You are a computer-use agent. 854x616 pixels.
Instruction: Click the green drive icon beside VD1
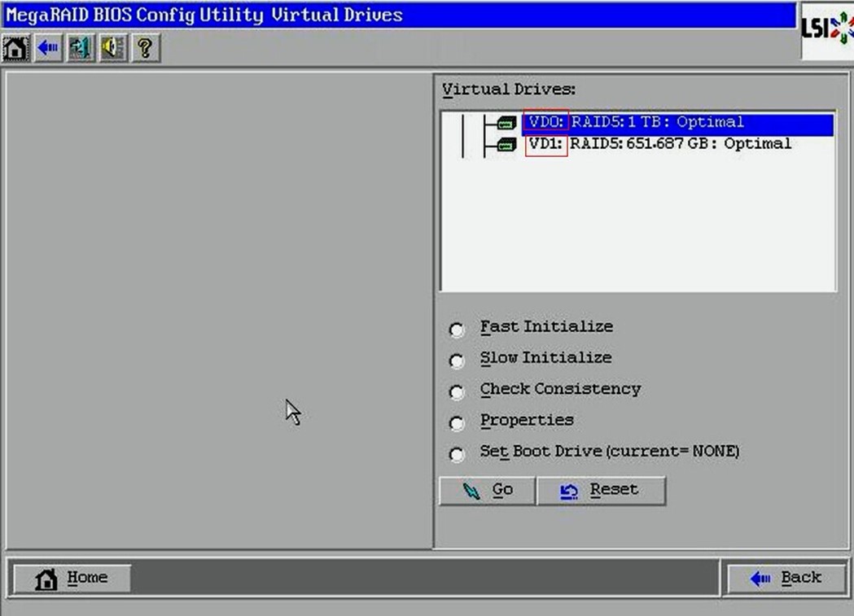click(506, 145)
